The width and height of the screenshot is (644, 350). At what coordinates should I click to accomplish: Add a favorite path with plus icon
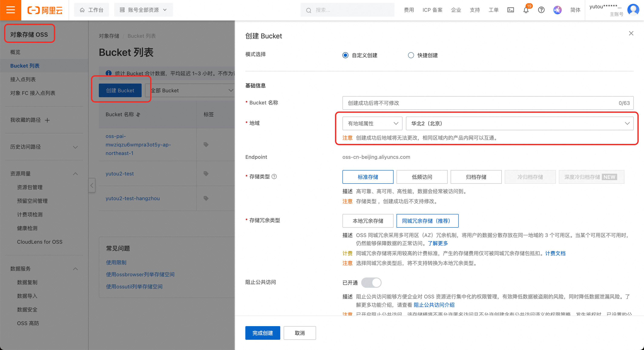click(x=47, y=120)
